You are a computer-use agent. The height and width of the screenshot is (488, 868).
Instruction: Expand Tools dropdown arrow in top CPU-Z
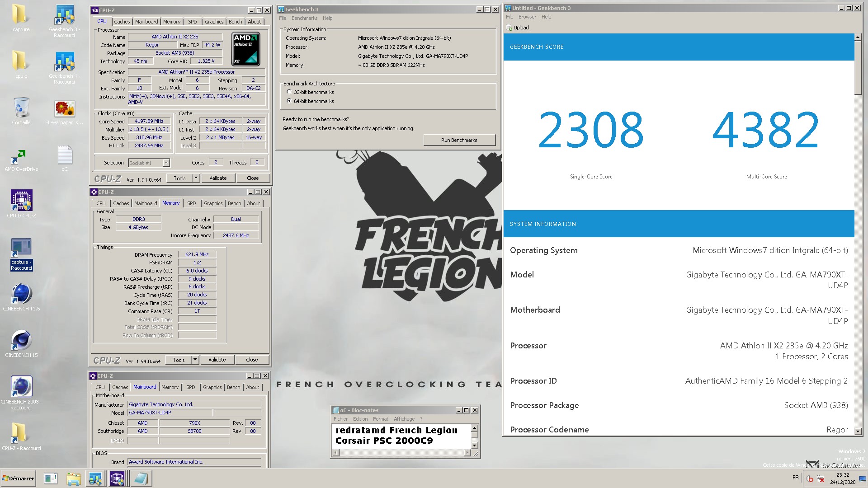point(196,178)
